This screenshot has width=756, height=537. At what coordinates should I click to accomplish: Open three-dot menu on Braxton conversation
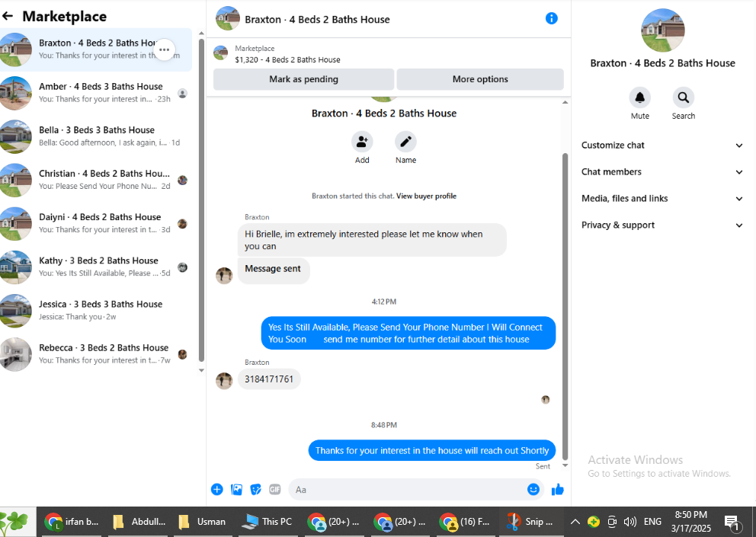[165, 50]
